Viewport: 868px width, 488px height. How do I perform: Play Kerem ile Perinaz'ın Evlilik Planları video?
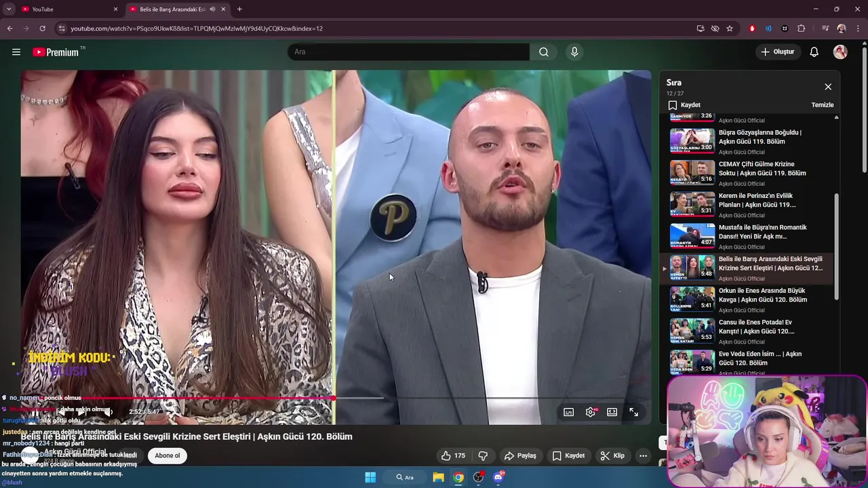748,205
